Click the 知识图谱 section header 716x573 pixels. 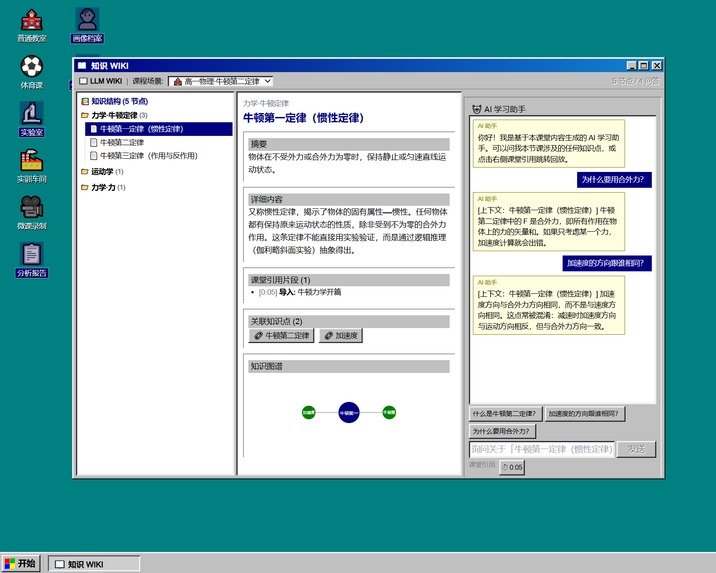coord(349,366)
